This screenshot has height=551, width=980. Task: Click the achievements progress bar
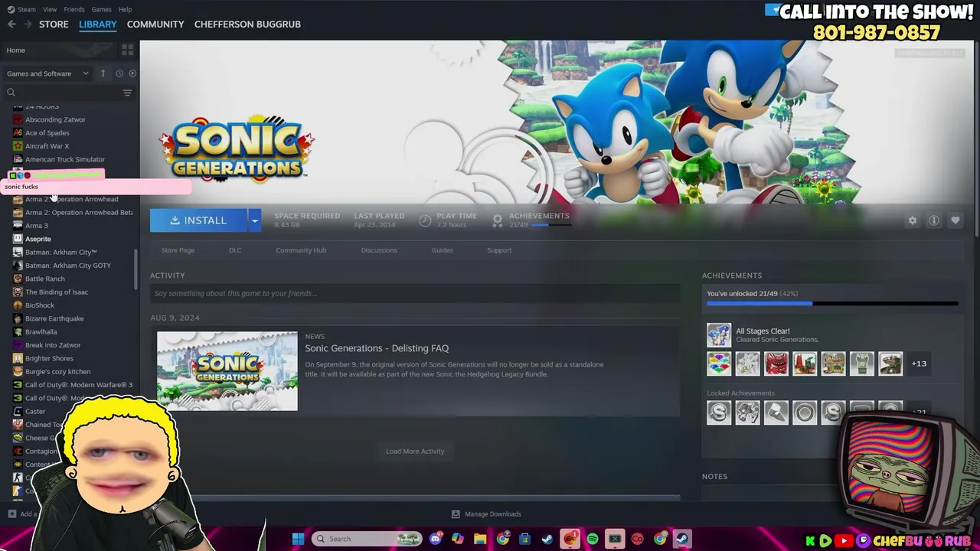pos(832,304)
